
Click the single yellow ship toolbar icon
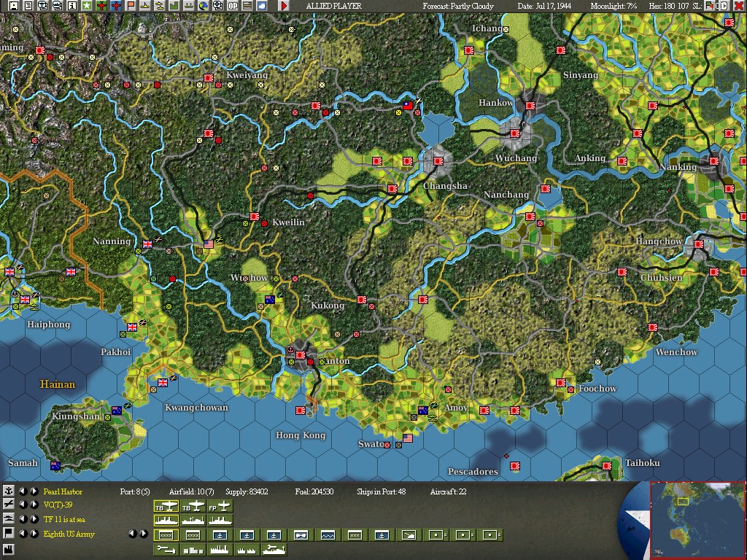tap(145, 6)
